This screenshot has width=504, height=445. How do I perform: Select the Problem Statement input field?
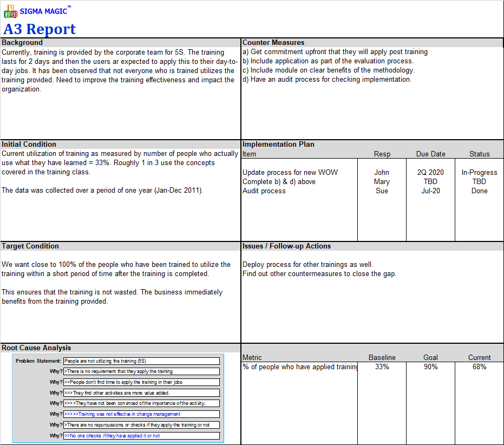(x=141, y=361)
